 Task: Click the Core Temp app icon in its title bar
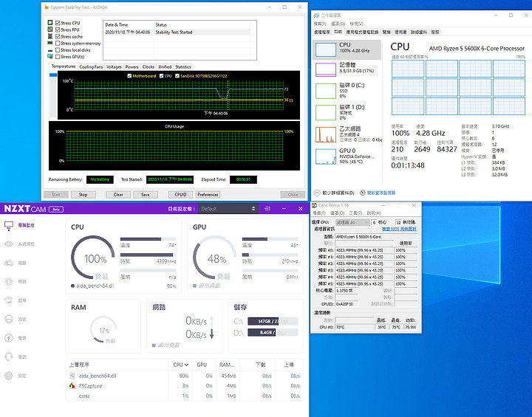point(315,205)
